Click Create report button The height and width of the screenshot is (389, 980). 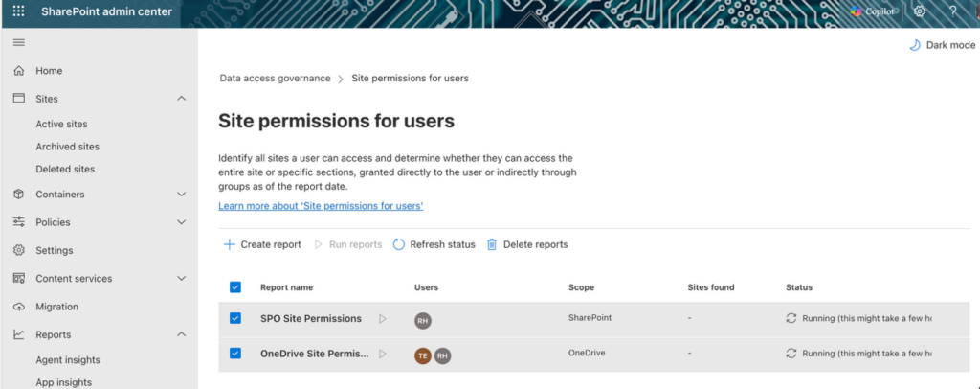coord(262,244)
